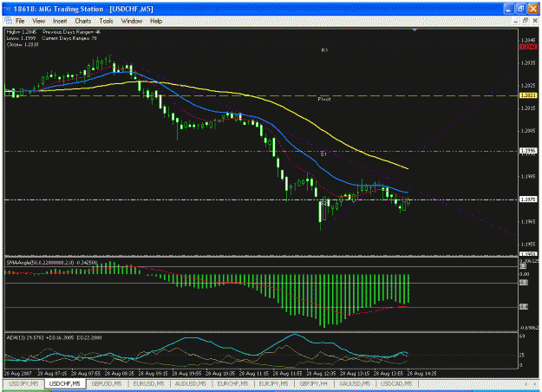
Task: Open the XAUUSD,M5 chart tab
Action: click(x=355, y=383)
